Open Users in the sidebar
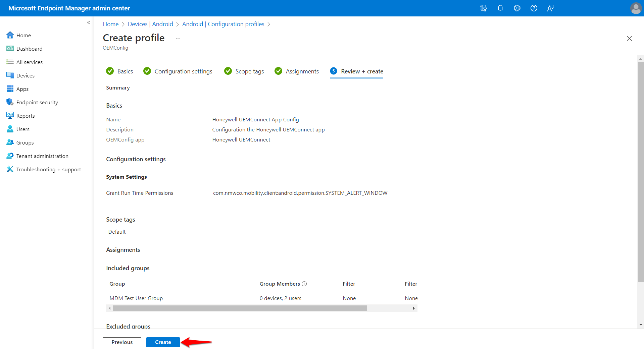The height and width of the screenshot is (349, 644). point(23,129)
